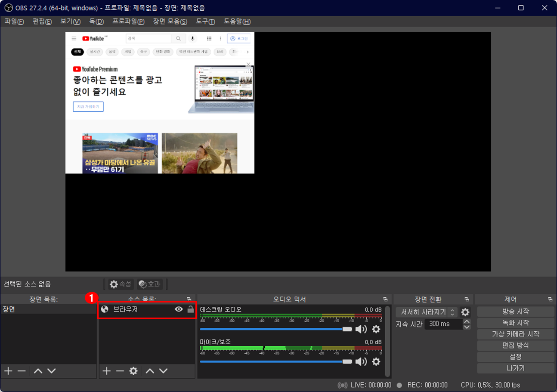Open the YouTube hamburger menu in preview

[x=74, y=39]
